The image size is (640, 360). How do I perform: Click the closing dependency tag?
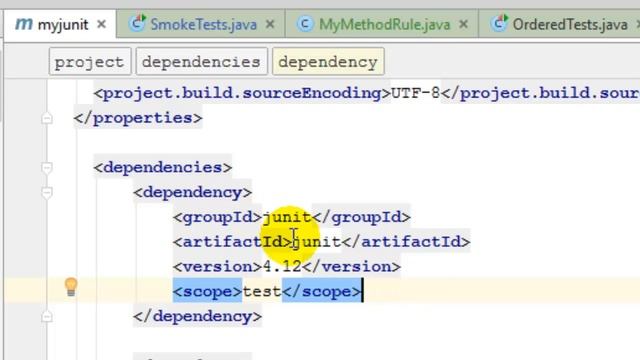198,316
